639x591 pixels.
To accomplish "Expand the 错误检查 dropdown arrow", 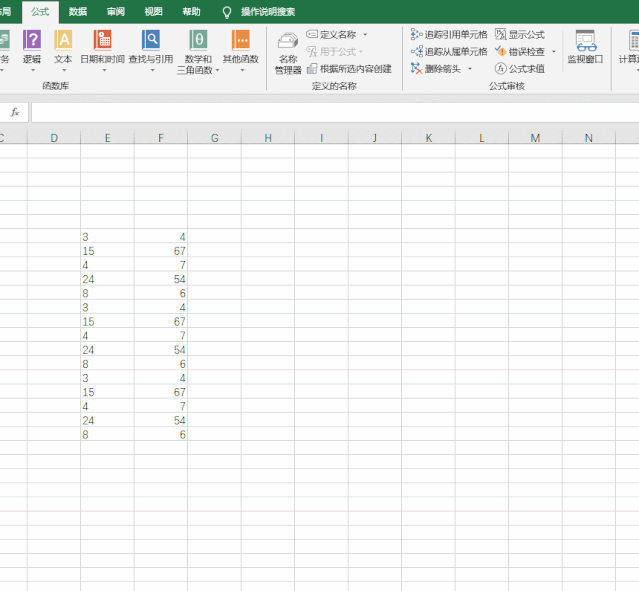I will [x=553, y=52].
